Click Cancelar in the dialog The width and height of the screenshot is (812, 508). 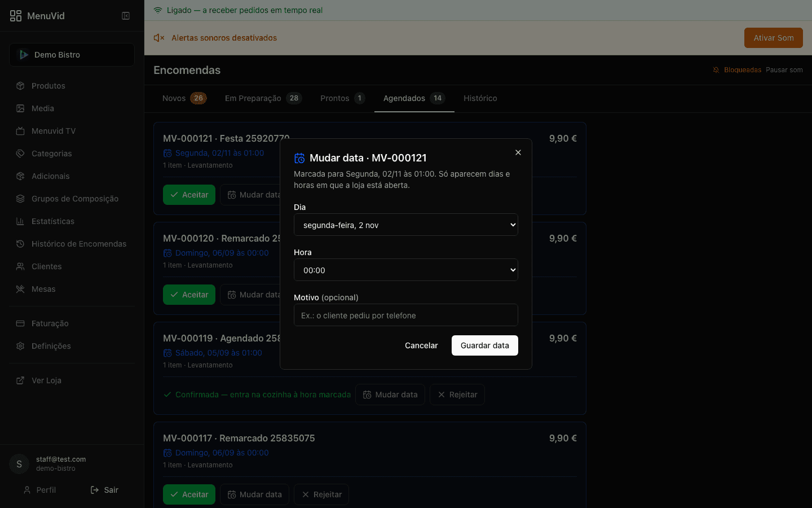(x=421, y=345)
